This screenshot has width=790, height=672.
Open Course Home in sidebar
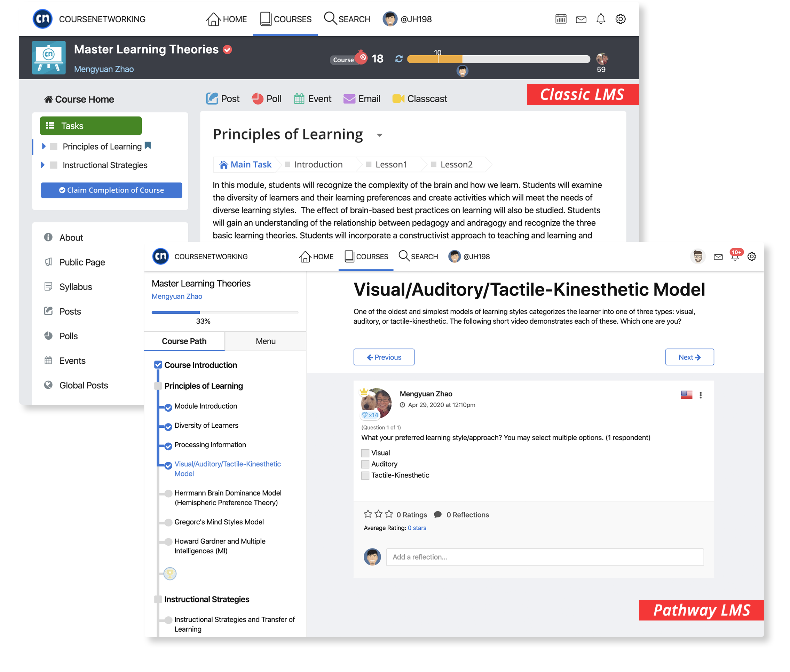click(x=79, y=99)
